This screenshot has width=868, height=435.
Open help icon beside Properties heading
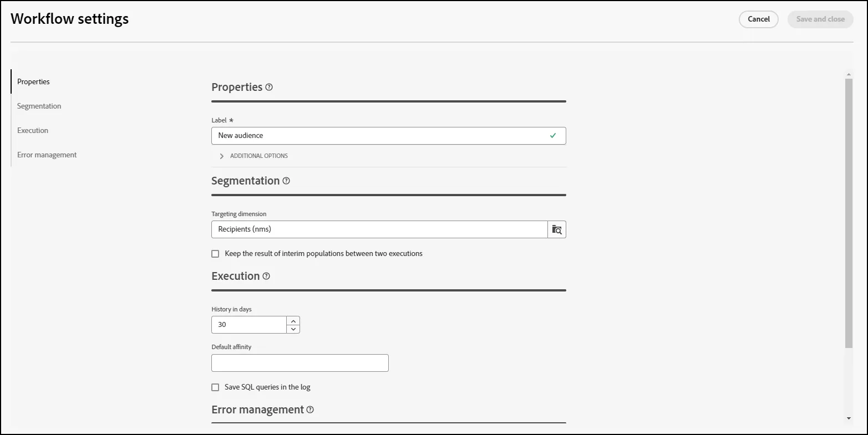tap(269, 87)
